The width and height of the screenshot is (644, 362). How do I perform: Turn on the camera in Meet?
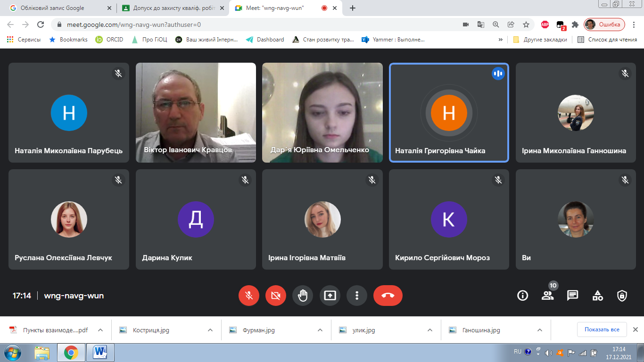pos(276,296)
